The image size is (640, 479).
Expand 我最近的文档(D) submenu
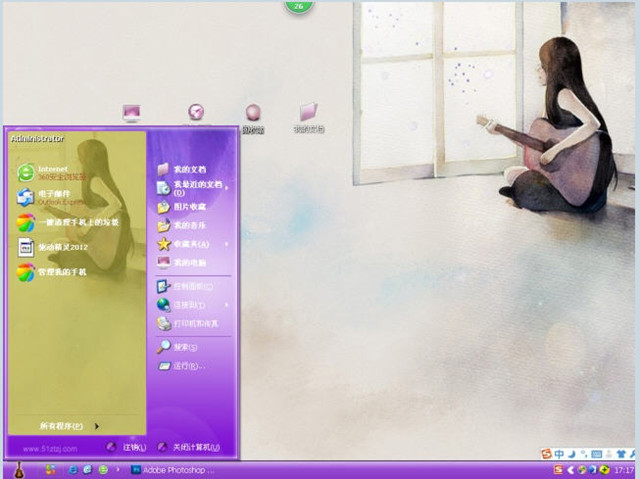pos(192,188)
